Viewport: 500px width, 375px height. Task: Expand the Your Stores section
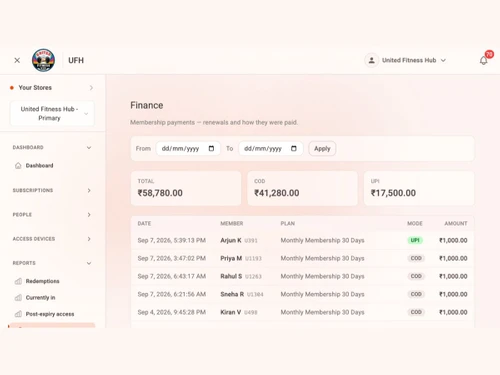[x=52, y=88]
